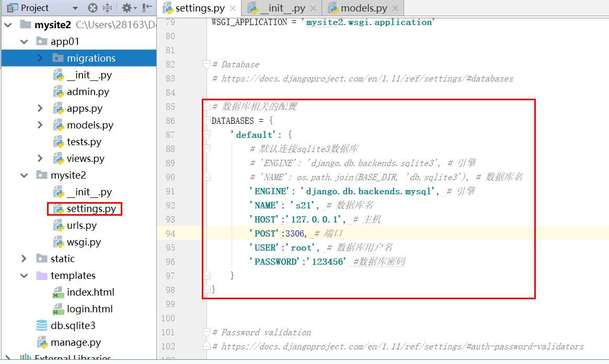Viewport: 609px width, 364px height.
Task: Click the app01 folder icon
Action: point(41,41)
